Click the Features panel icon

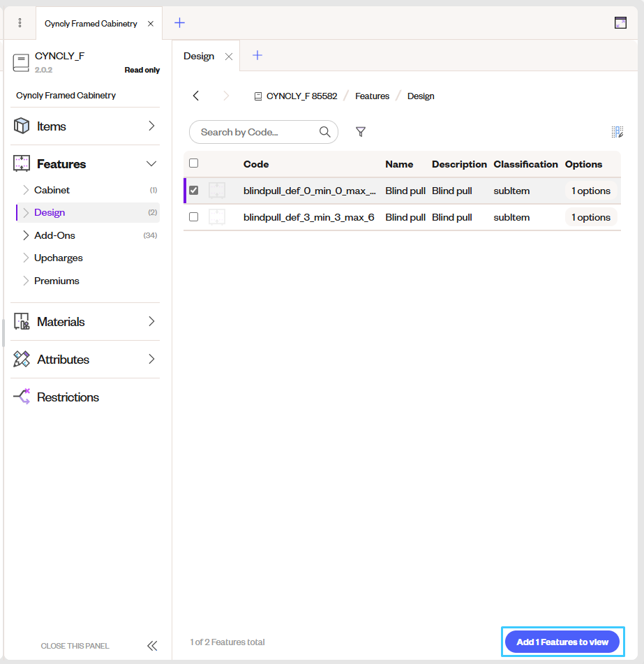coord(22,163)
